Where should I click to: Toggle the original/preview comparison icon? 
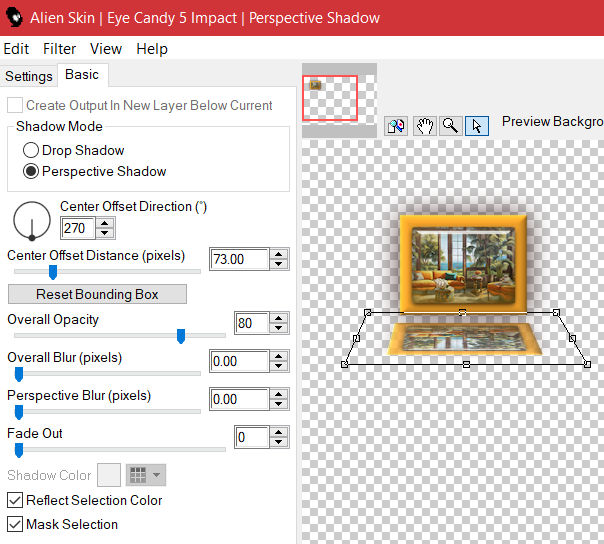(x=396, y=126)
